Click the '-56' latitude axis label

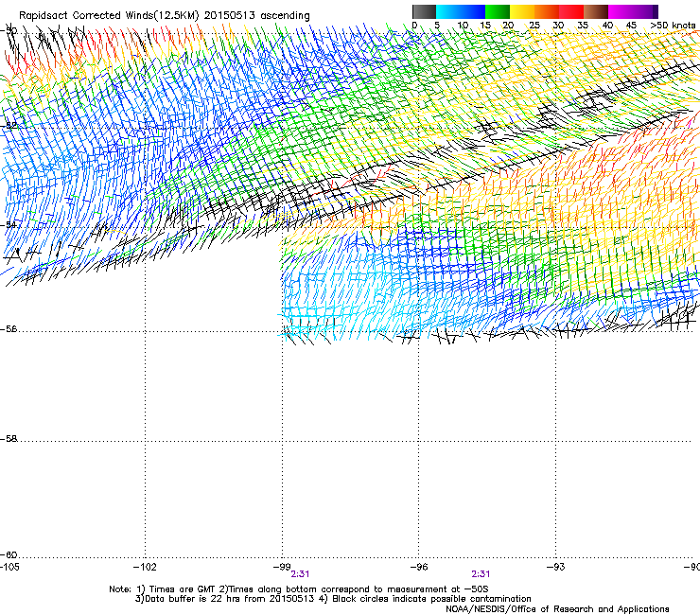coord(9,329)
